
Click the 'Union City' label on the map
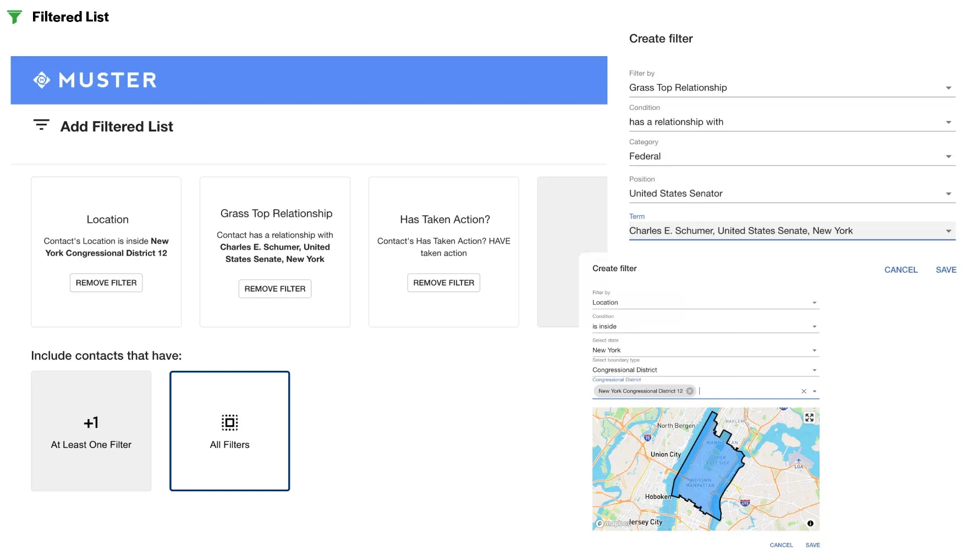(666, 454)
